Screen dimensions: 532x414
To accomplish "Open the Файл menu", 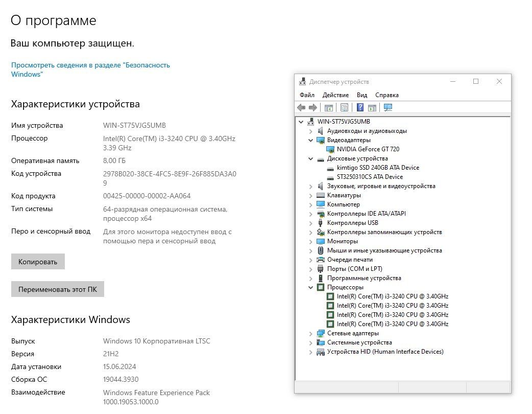I will 307,95.
